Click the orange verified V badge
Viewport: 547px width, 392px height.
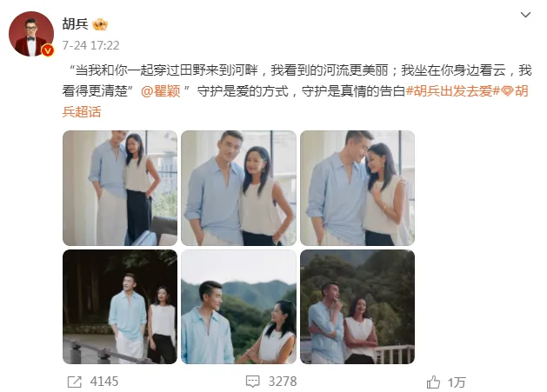coord(48,50)
